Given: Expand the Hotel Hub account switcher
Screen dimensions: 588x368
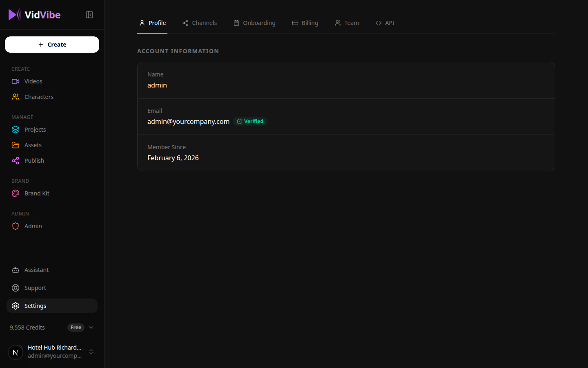Looking at the screenshot, I should coord(91,352).
